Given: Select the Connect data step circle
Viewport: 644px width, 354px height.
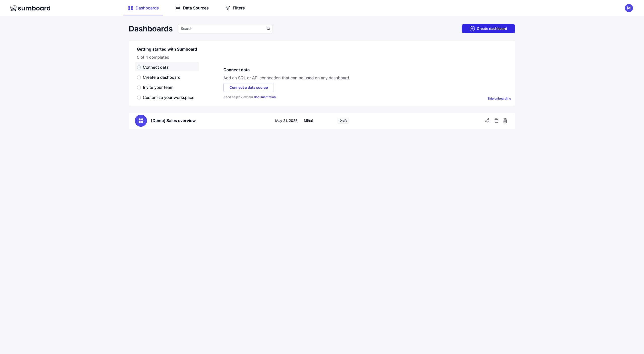Looking at the screenshot, I should (x=139, y=67).
